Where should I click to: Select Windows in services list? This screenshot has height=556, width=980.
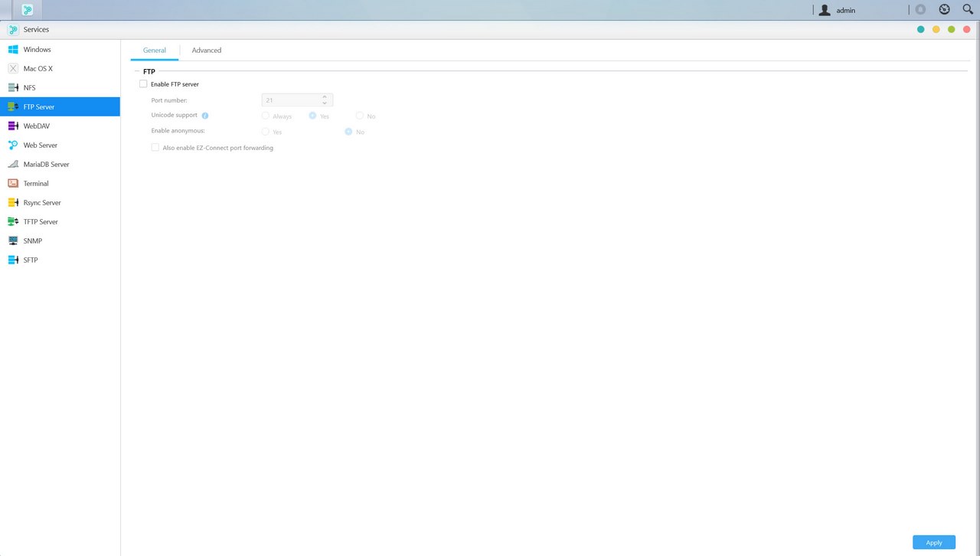click(60, 49)
